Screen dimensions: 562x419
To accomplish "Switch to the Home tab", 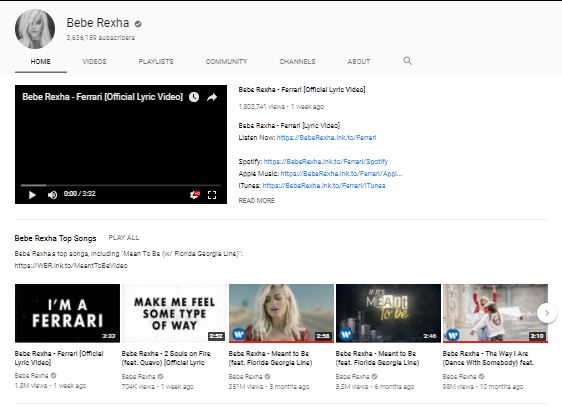I will 41,62.
